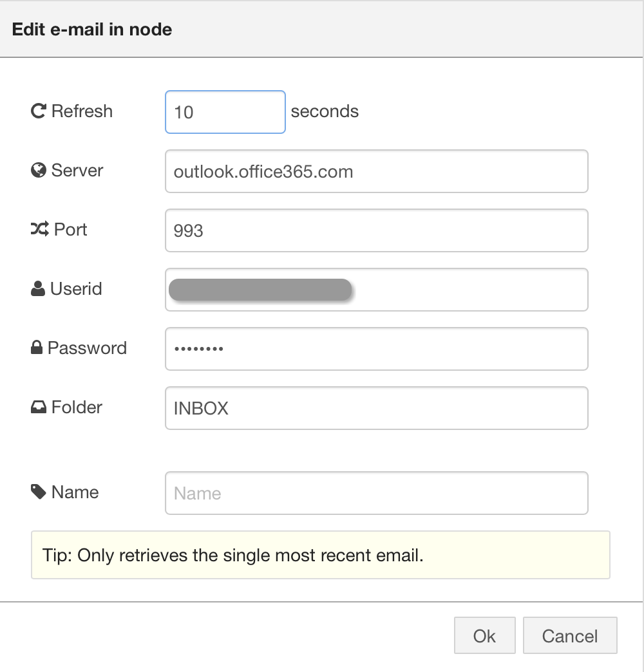Click the inbox tray icon beside Folder
The width and height of the screenshot is (644, 672).
click(x=39, y=407)
